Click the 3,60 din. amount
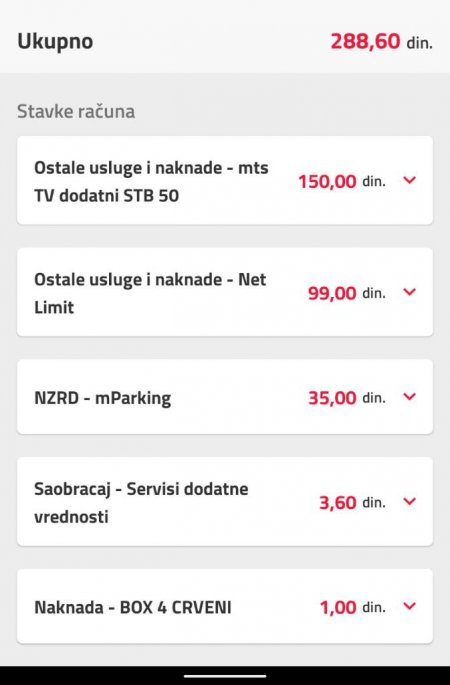 pyautogui.click(x=353, y=502)
